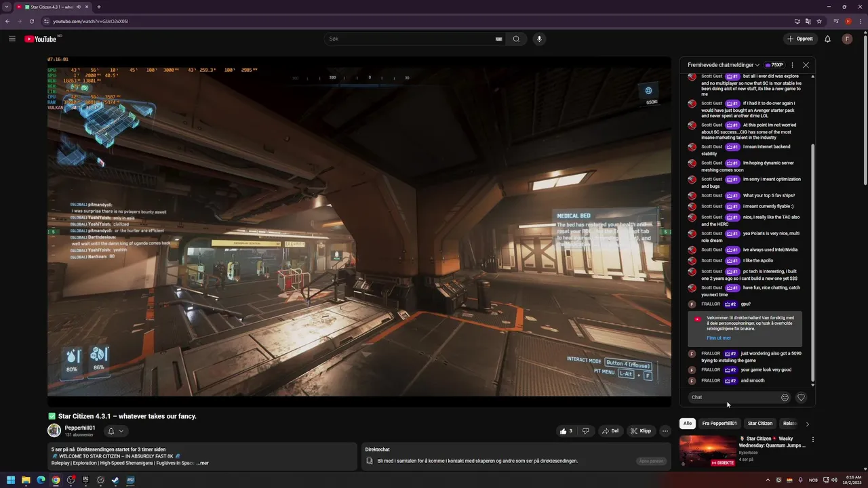The image size is (868, 488).
Task: Open Scott Gust's "I like the Apollo" message
Action: point(758,260)
